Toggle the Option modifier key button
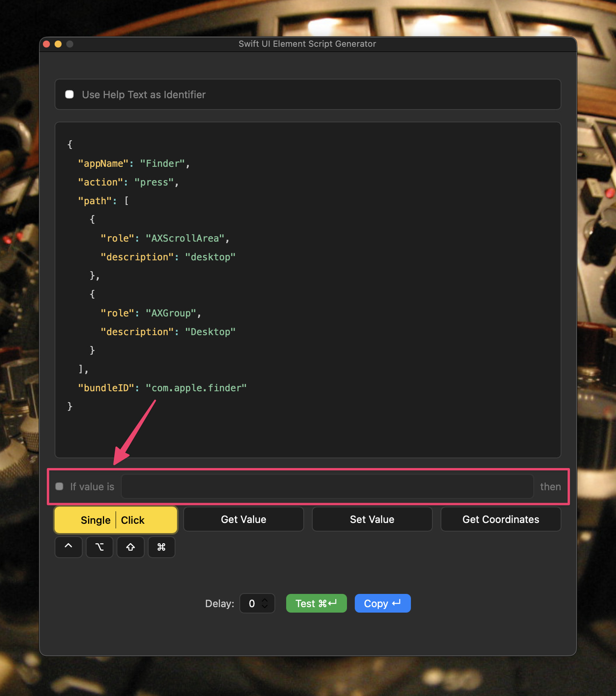Viewport: 616px width, 696px height. [x=99, y=547]
